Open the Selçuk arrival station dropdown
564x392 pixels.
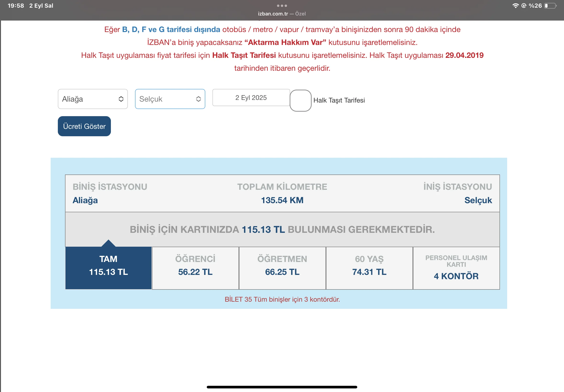(170, 99)
